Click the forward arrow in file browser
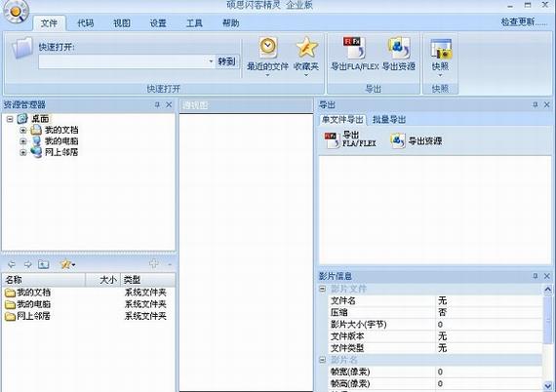556x392 pixels. 27,264
